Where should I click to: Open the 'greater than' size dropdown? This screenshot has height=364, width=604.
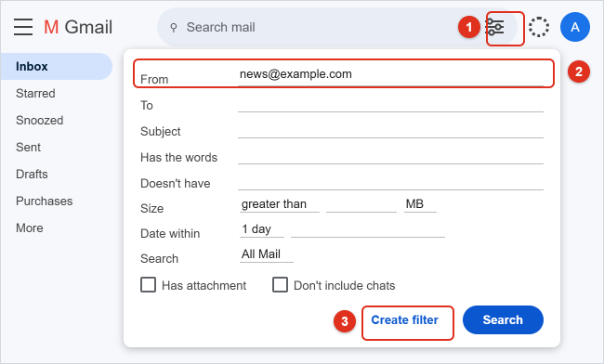280,204
